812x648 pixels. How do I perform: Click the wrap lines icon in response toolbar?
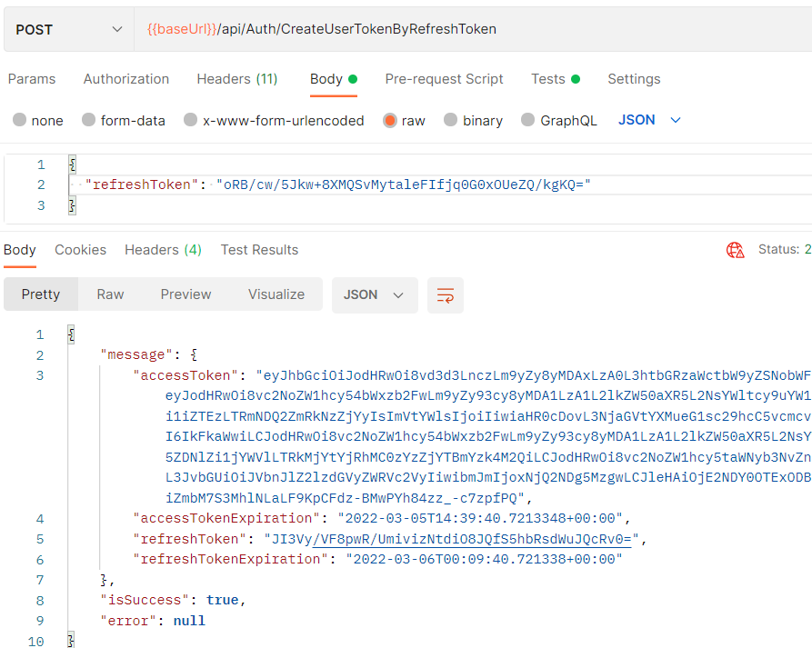[x=446, y=295]
